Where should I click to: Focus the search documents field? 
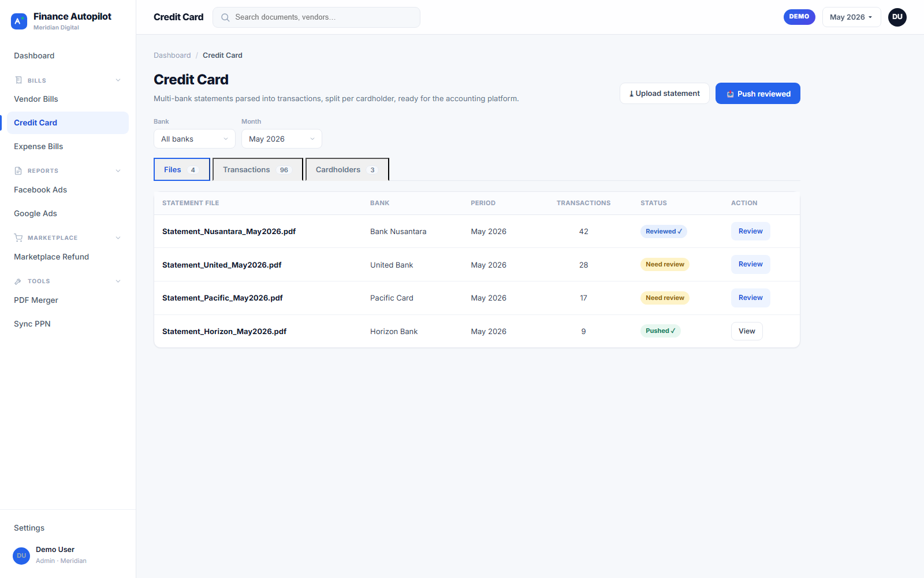click(316, 17)
